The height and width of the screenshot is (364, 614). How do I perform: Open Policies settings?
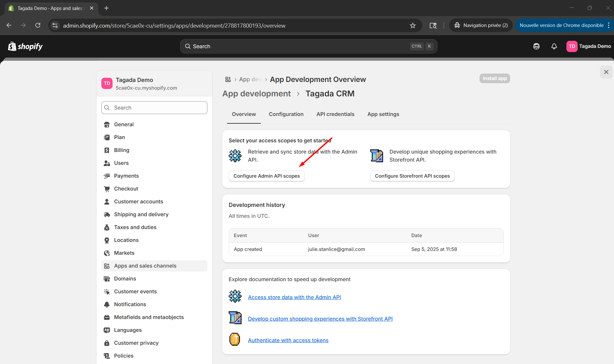coord(154,356)
